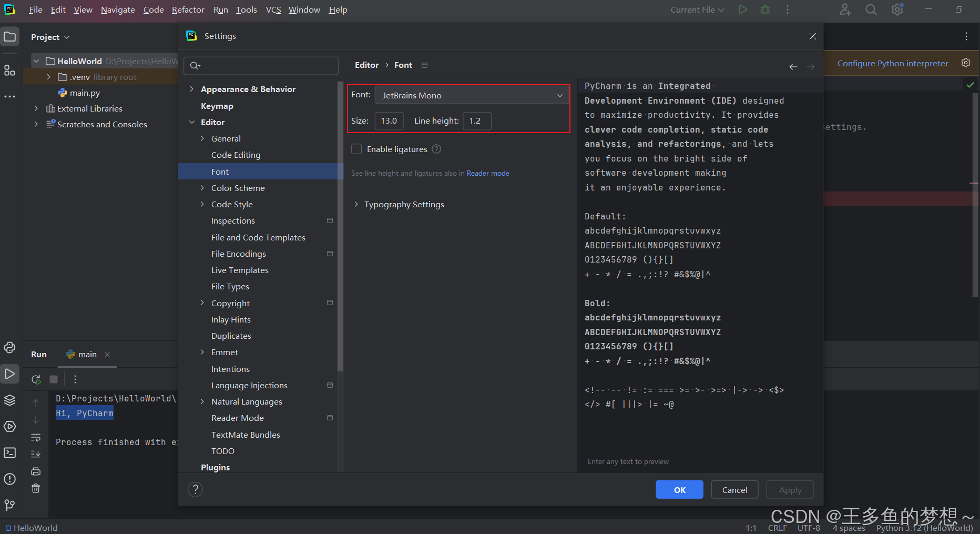Open the Problems tool window icon
Screen dimensions: 980x534
pos(10,479)
